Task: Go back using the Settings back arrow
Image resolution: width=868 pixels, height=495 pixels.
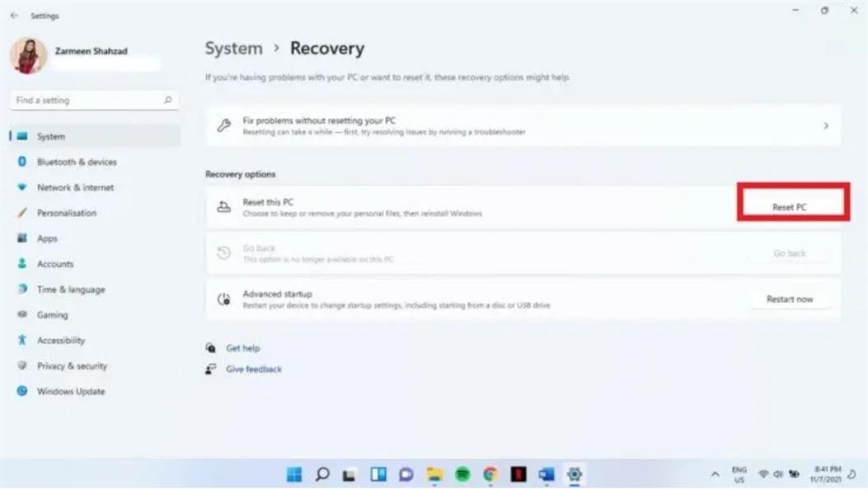Action: coord(14,16)
